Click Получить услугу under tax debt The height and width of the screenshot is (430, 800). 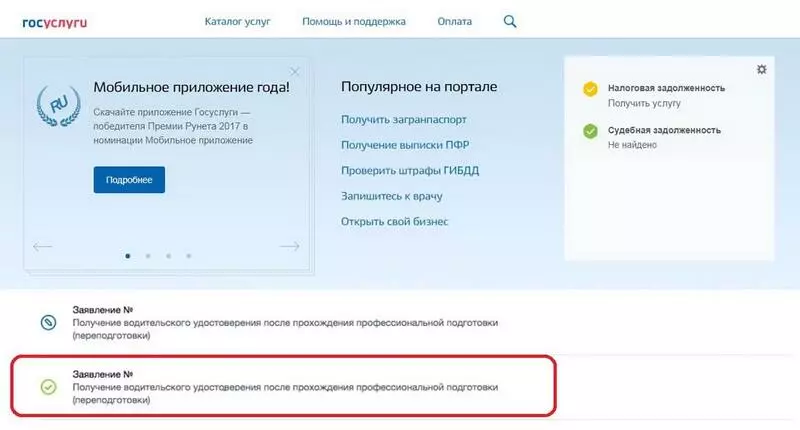pyautogui.click(x=644, y=103)
